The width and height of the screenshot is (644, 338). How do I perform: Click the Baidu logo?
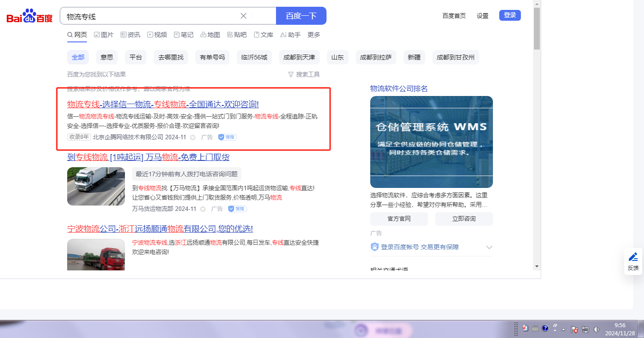pyautogui.click(x=29, y=16)
